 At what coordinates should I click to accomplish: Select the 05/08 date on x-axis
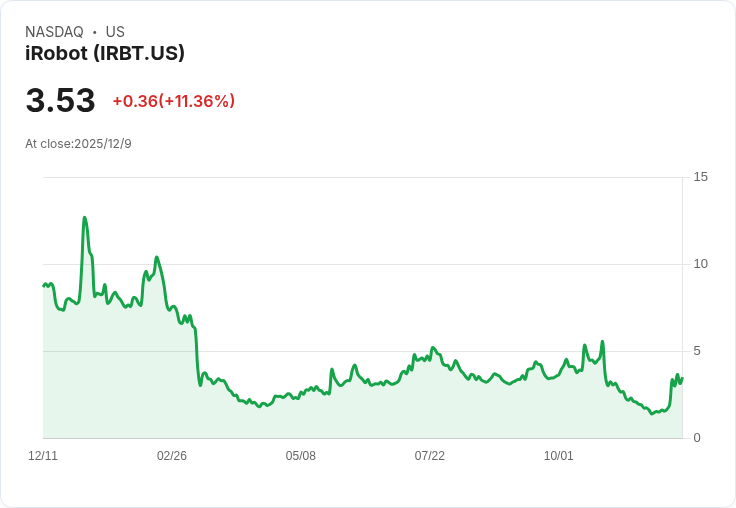click(301, 456)
